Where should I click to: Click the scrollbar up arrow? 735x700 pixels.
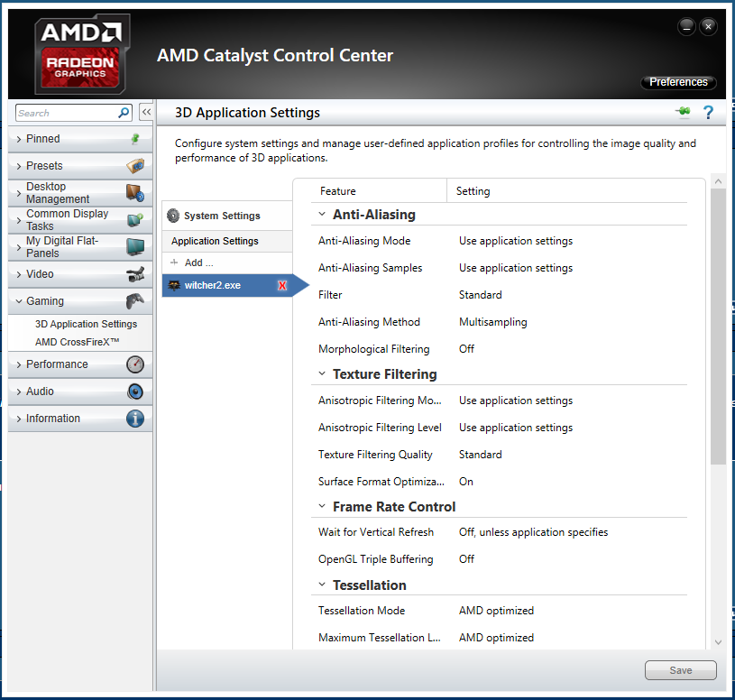[718, 181]
